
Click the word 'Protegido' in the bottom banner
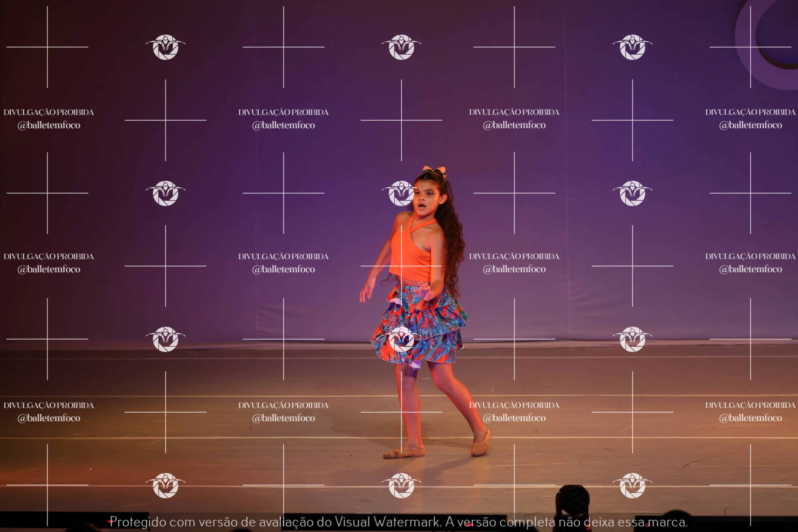[x=138, y=522]
